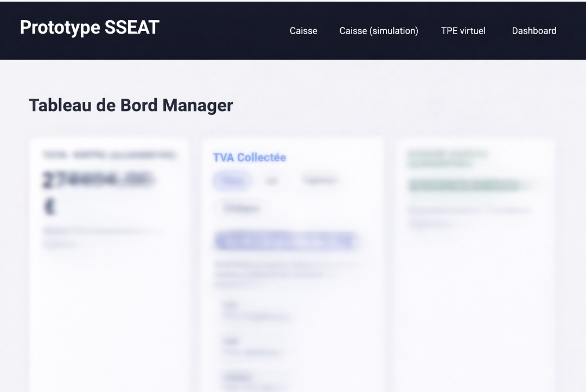
Task: Choose the widest pill beside the highlighted one
Action: (x=320, y=181)
